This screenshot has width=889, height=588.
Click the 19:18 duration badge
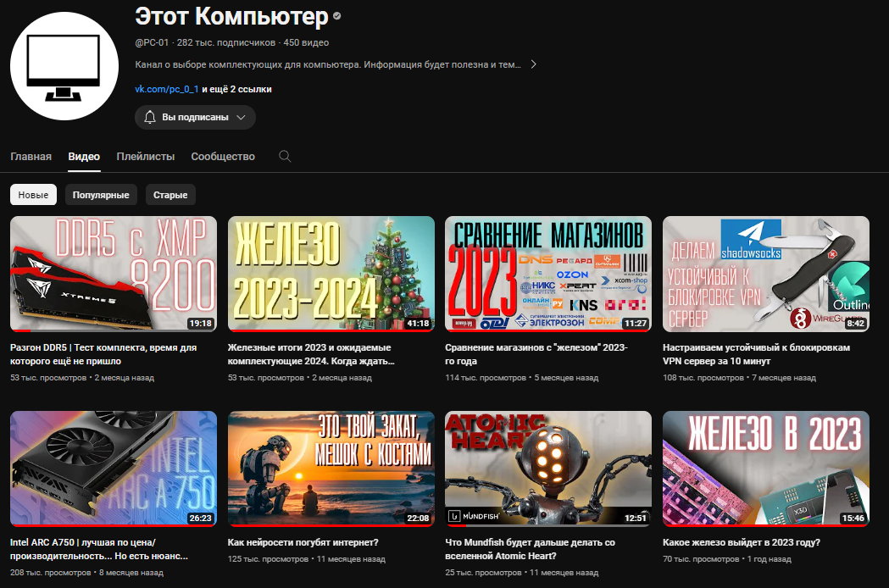click(x=201, y=323)
